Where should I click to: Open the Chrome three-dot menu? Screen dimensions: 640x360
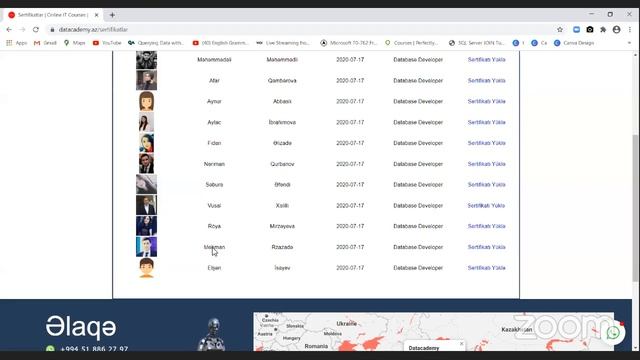630,29
